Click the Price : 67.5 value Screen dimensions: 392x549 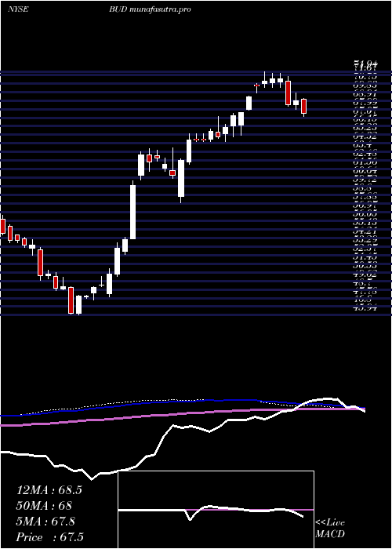[x=50, y=537]
